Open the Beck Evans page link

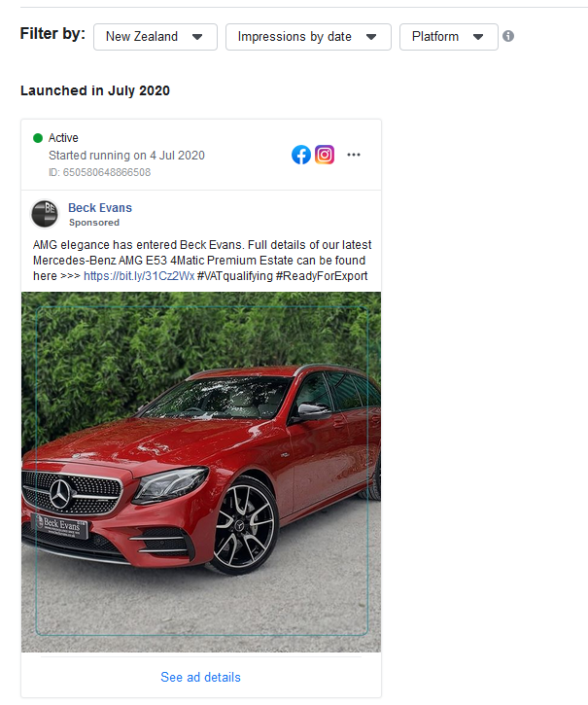pos(100,208)
